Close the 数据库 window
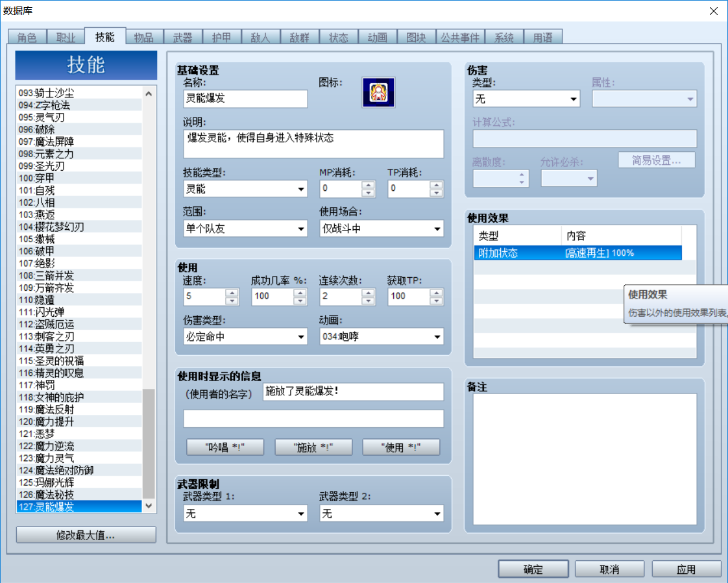This screenshot has width=728, height=583. coord(714,10)
